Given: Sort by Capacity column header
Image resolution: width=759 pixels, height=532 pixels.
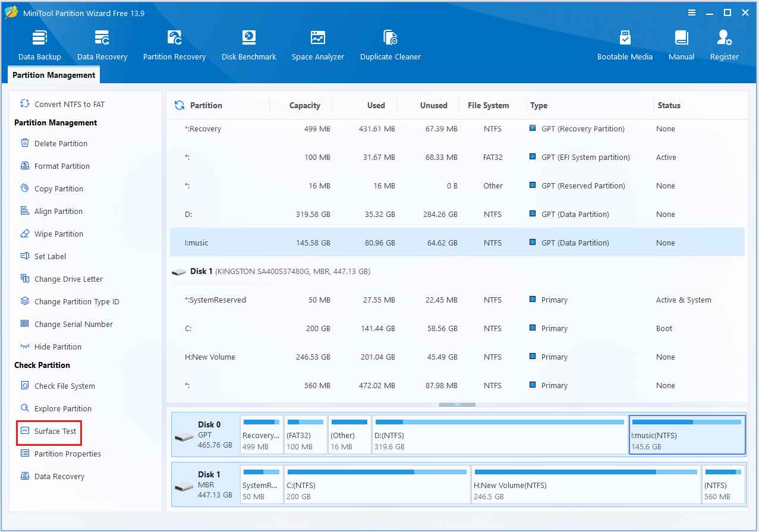Looking at the screenshot, I should click(304, 105).
